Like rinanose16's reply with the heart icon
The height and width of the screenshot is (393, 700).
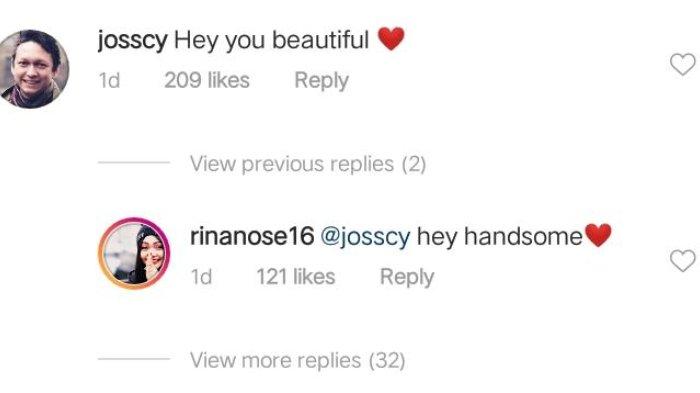click(683, 261)
